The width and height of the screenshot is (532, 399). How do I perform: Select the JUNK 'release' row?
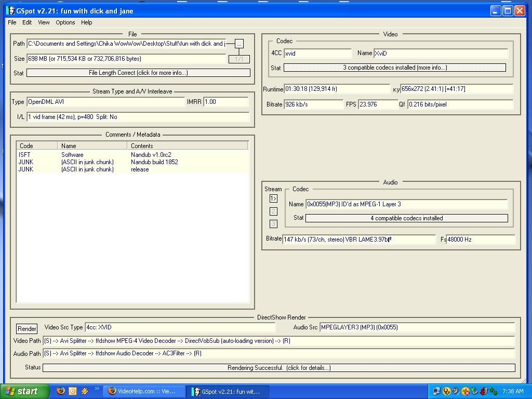(x=132, y=170)
